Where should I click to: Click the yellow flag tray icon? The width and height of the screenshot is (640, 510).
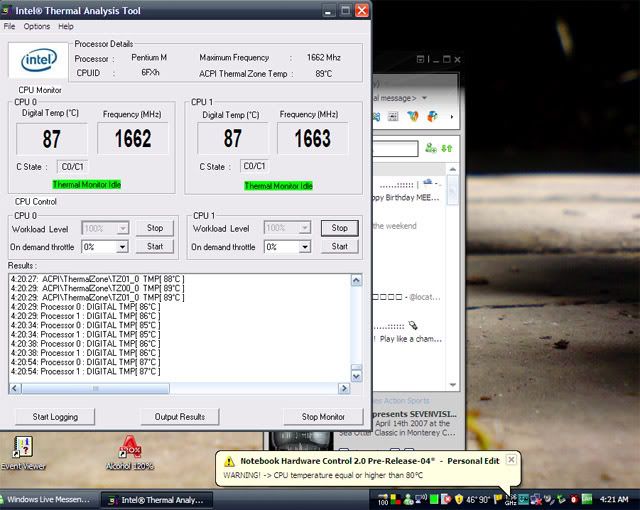pyautogui.click(x=498, y=499)
